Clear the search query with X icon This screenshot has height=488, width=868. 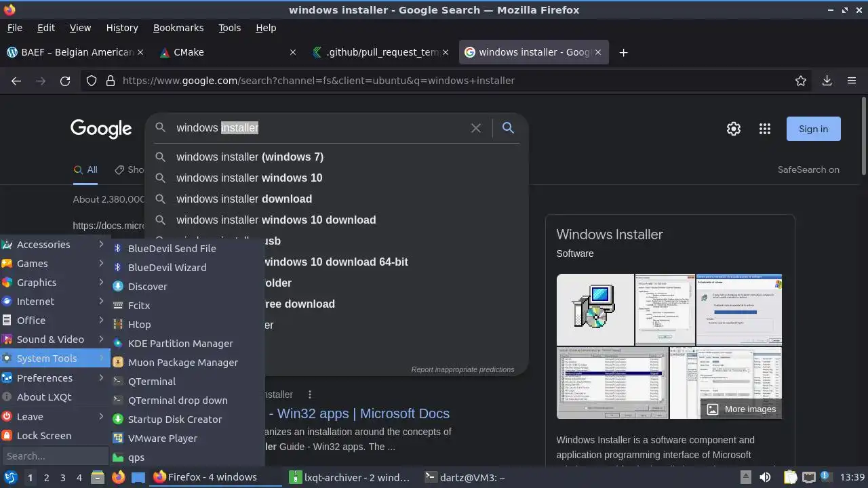[476, 127]
